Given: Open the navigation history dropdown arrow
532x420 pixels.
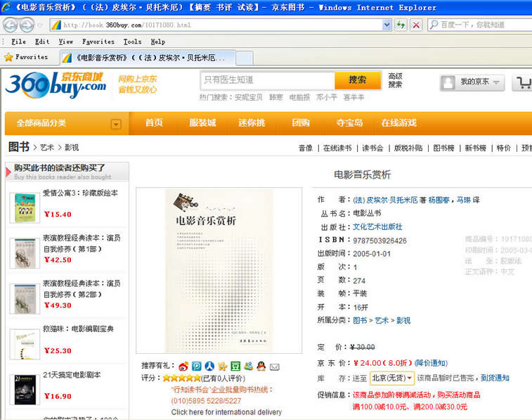Looking at the screenshot, I should coord(40,25).
